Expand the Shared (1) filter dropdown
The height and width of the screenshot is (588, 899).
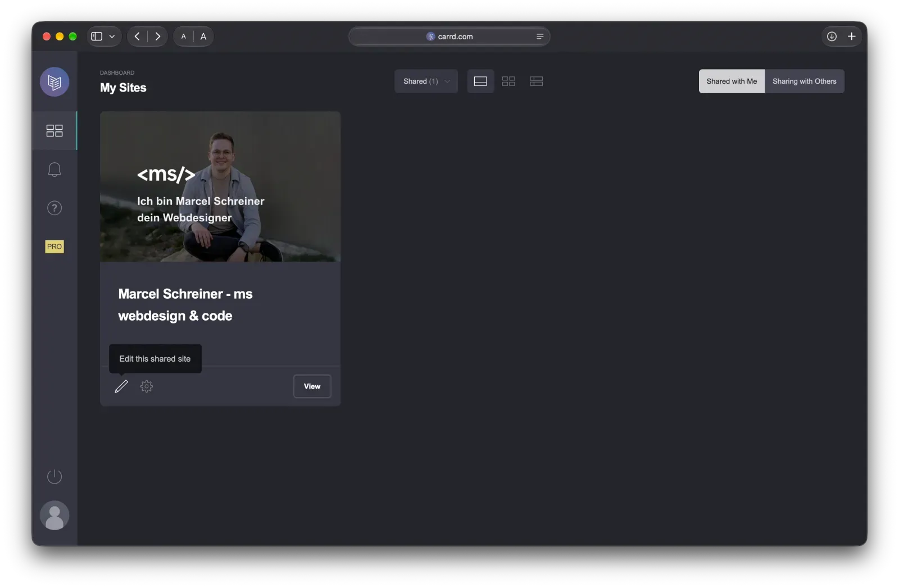pos(426,81)
